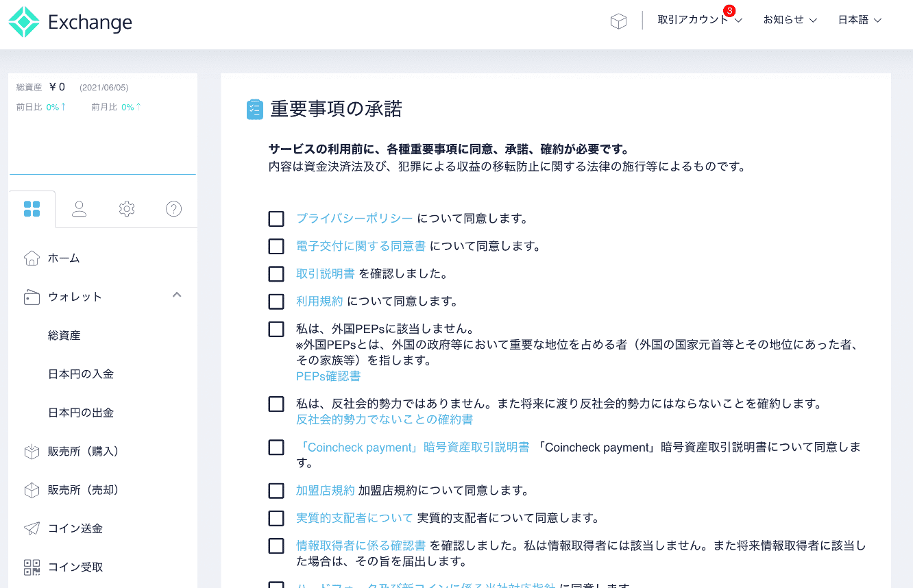Check the 利用規約 agreement checkbox
This screenshot has height=588, width=913.
tap(276, 302)
